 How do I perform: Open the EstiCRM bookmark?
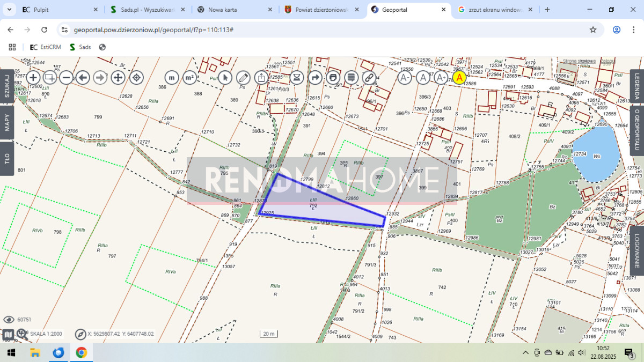[46, 47]
